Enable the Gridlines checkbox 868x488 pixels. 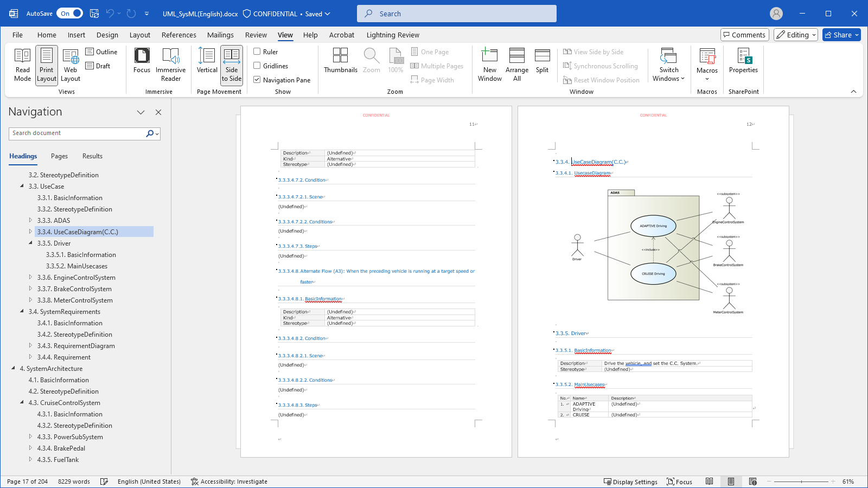tap(257, 66)
